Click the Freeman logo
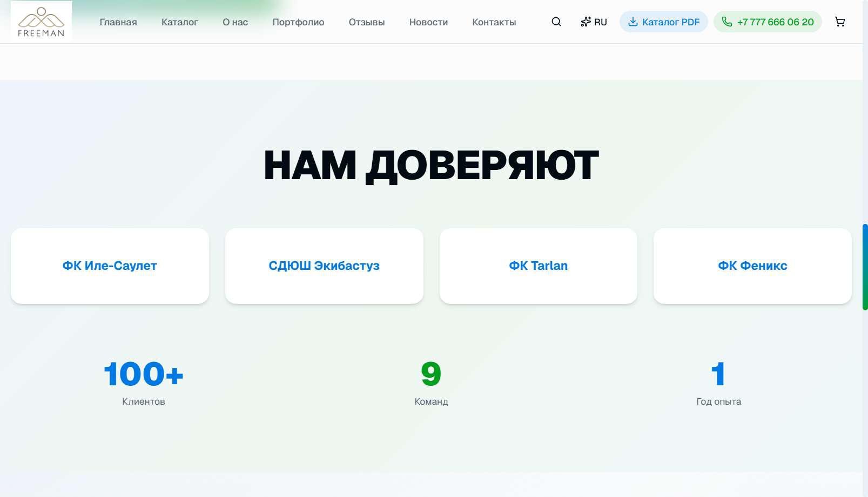The height and width of the screenshot is (497, 868). (41, 22)
